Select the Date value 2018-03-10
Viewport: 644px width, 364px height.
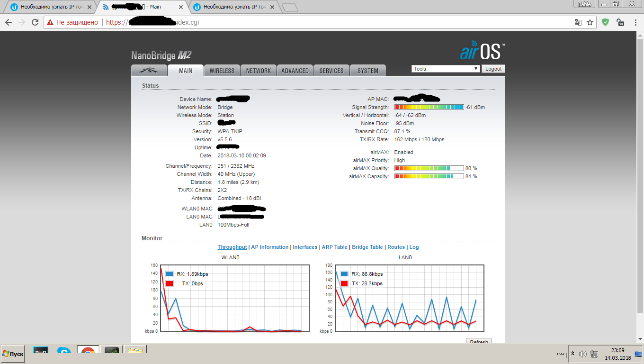(x=242, y=155)
